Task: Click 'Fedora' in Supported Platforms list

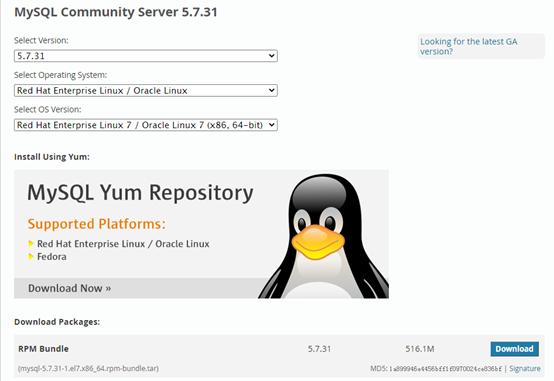Action: click(52, 257)
